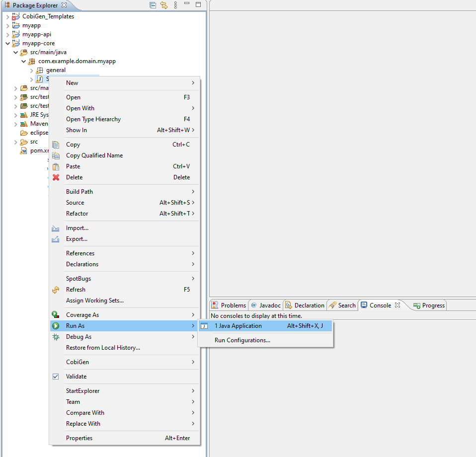Expand the CobiGen_Templates project node
This screenshot has height=457, width=476.
click(7, 16)
